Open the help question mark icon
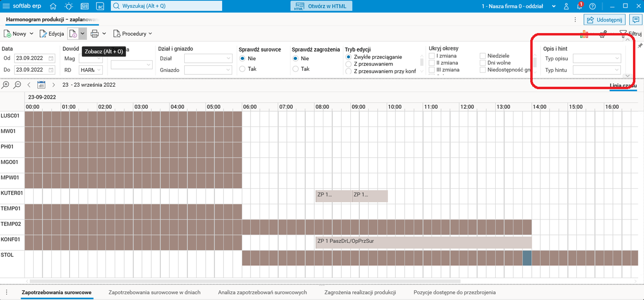This screenshot has height=300, width=644. pos(593,6)
